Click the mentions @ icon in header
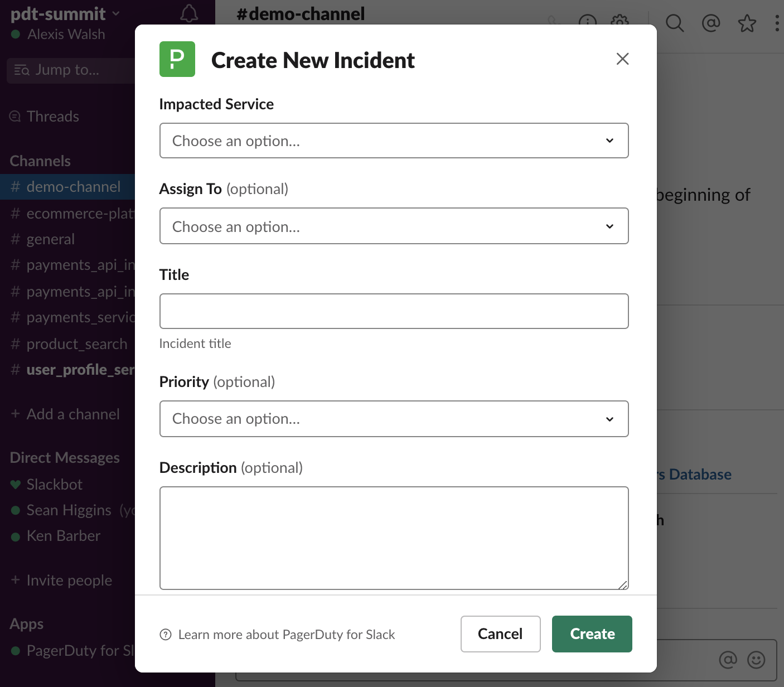This screenshot has height=687, width=784. (711, 23)
